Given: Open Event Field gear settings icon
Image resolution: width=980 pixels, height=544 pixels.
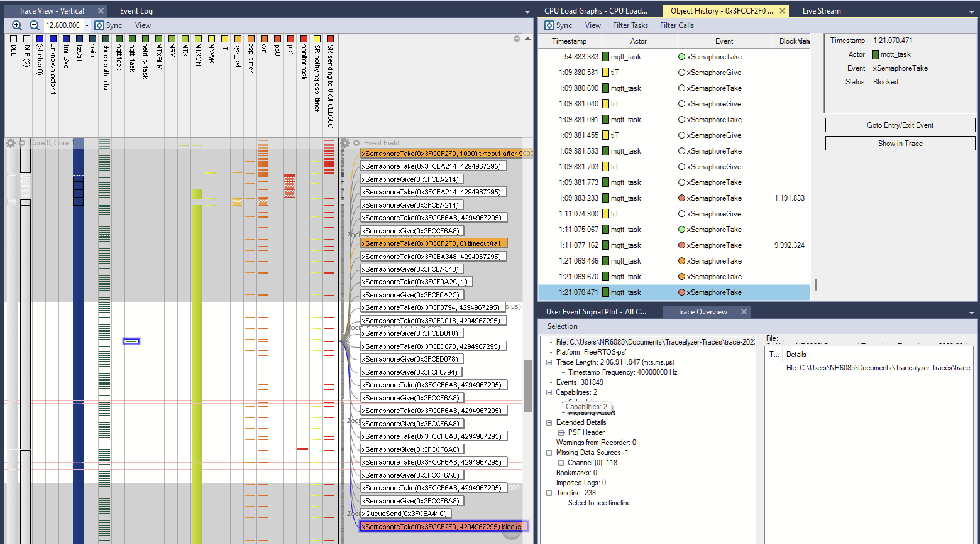Looking at the screenshot, I should [345, 143].
